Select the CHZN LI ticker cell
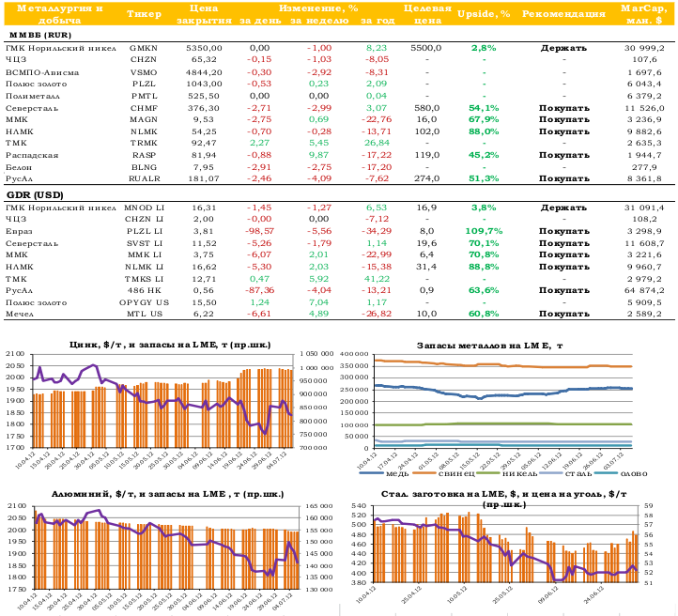Image resolution: width=678 pixels, height=616 pixels. click(x=144, y=219)
